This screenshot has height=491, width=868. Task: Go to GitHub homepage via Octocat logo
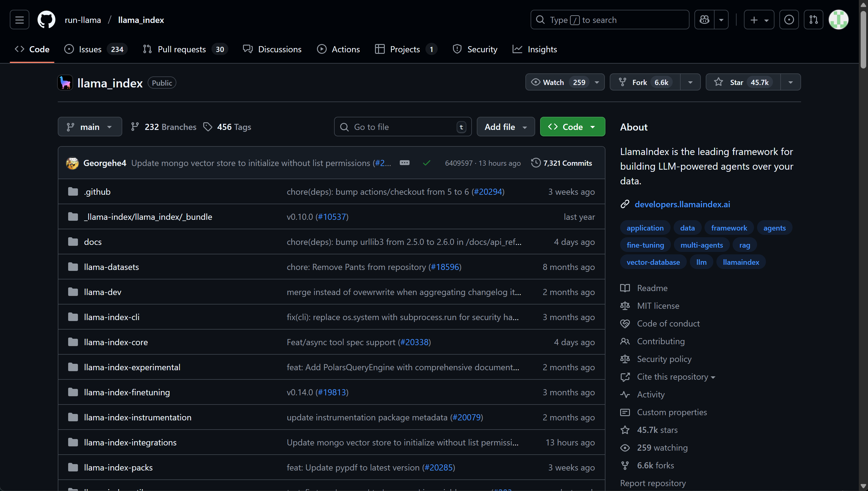click(46, 20)
